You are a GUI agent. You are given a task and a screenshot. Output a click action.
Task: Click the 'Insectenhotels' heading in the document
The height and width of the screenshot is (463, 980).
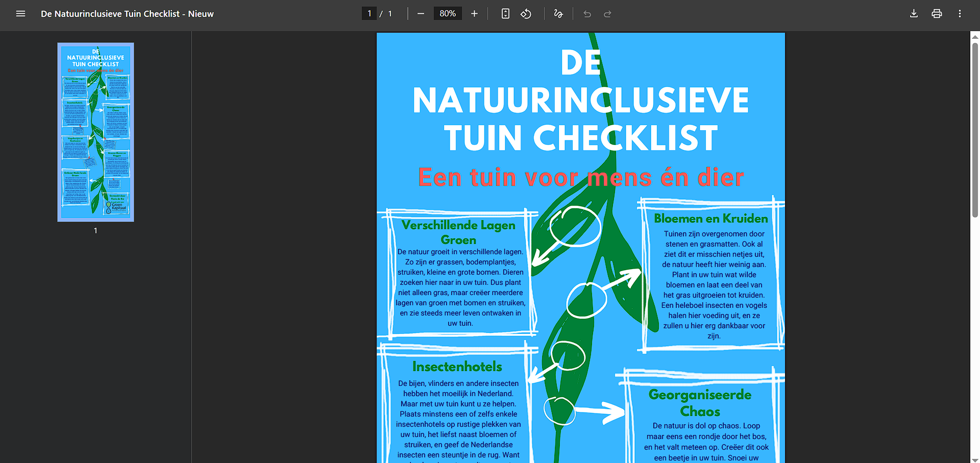457,367
